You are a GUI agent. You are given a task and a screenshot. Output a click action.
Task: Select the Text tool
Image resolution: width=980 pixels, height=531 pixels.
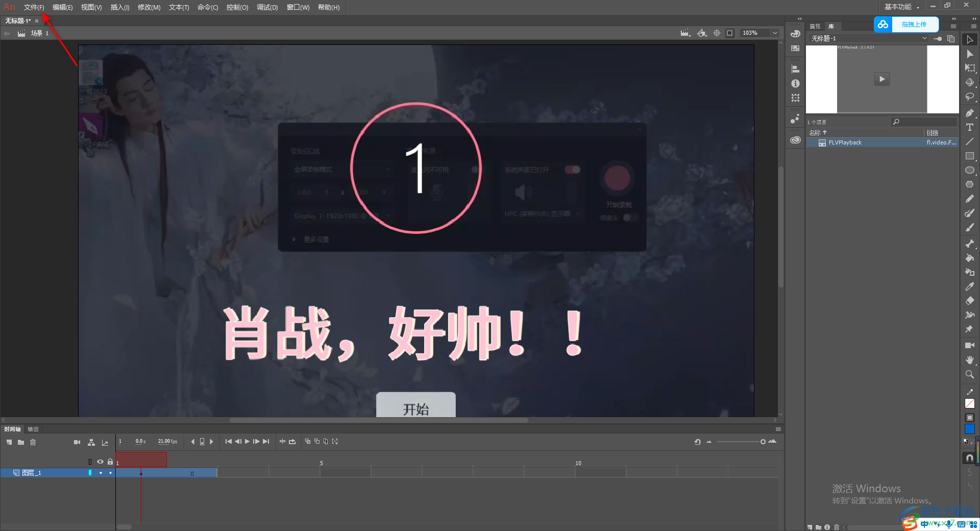[970, 127]
